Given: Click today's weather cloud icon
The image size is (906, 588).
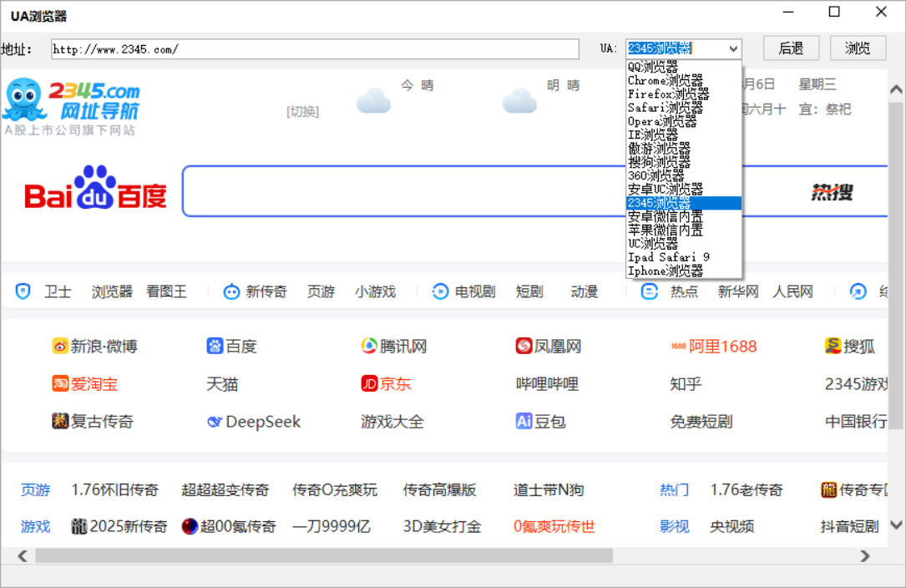Looking at the screenshot, I should click(373, 99).
